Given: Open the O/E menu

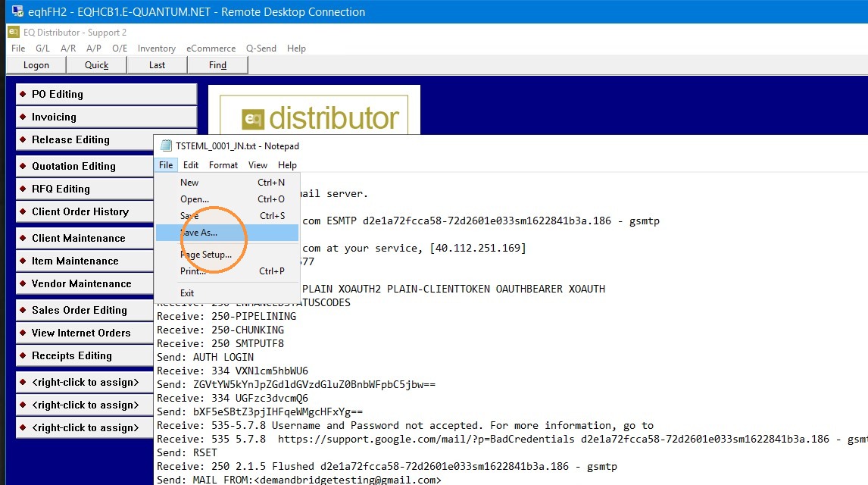Looking at the screenshot, I should (120, 48).
